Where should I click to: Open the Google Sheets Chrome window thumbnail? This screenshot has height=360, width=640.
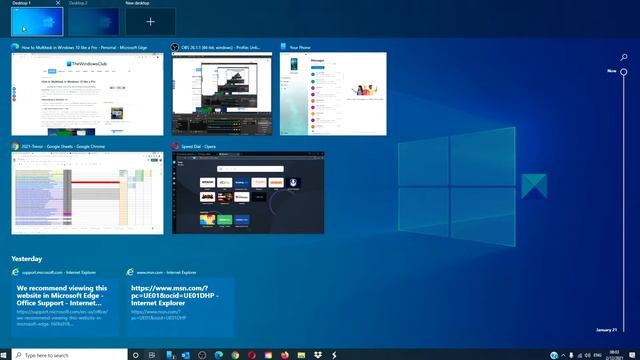87,193
